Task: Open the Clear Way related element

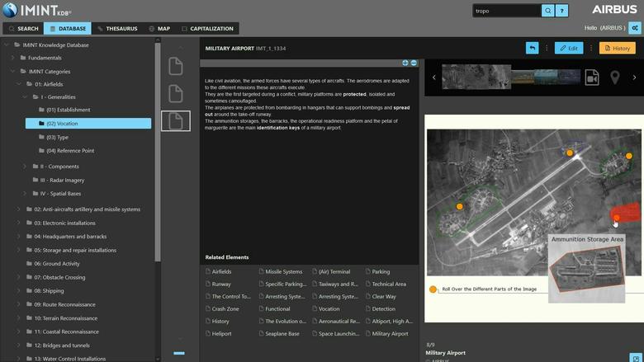Action: point(381,296)
